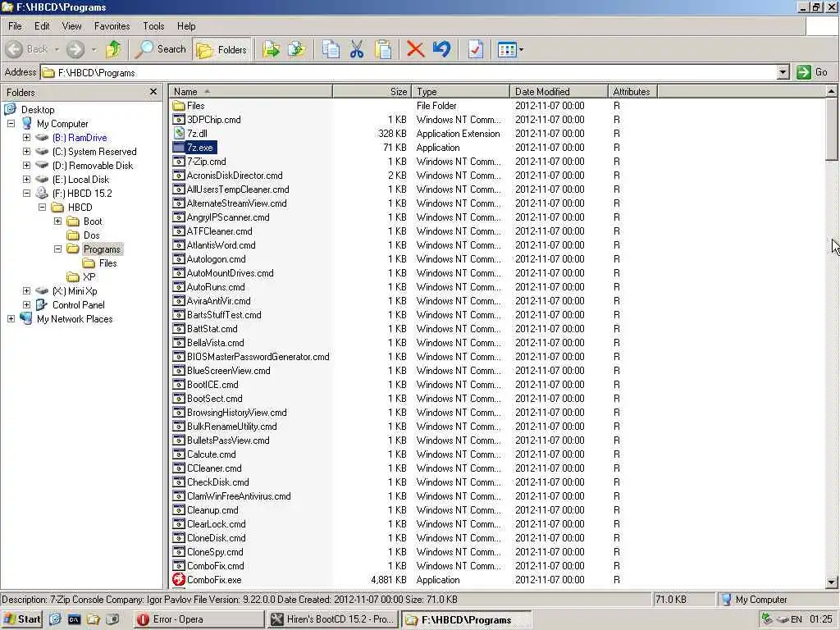Click the Forward arrow icon
This screenshot has width=840, height=630.
point(75,49)
